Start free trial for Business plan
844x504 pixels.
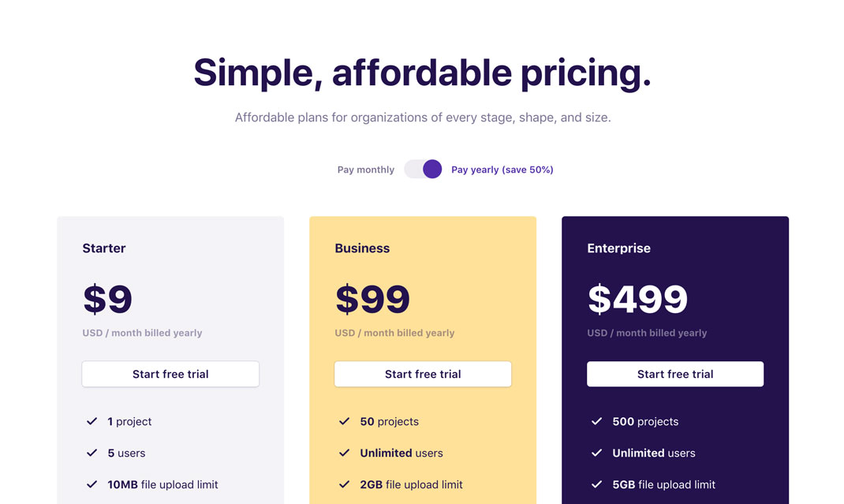423,374
